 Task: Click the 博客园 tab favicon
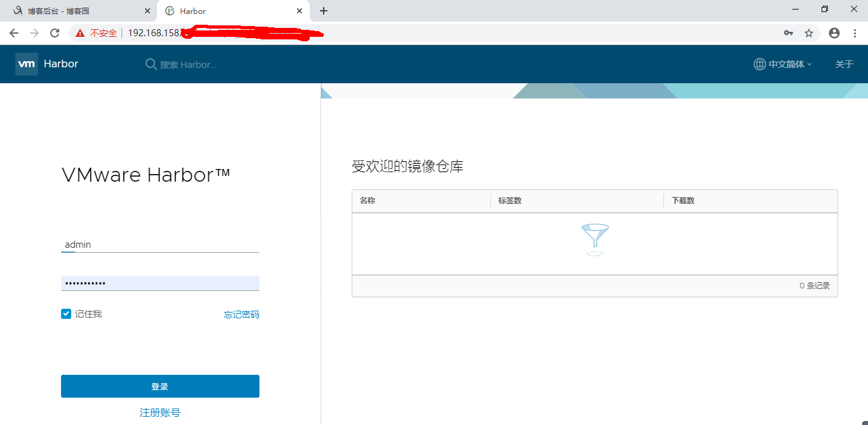(x=18, y=11)
